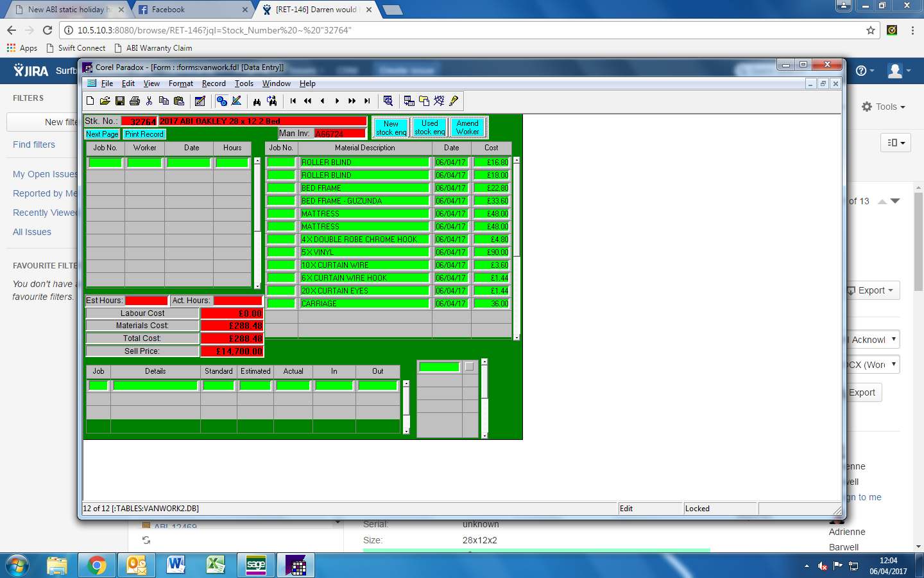
Task: Click the Norton extension icon in Chrome
Action: (x=892, y=30)
